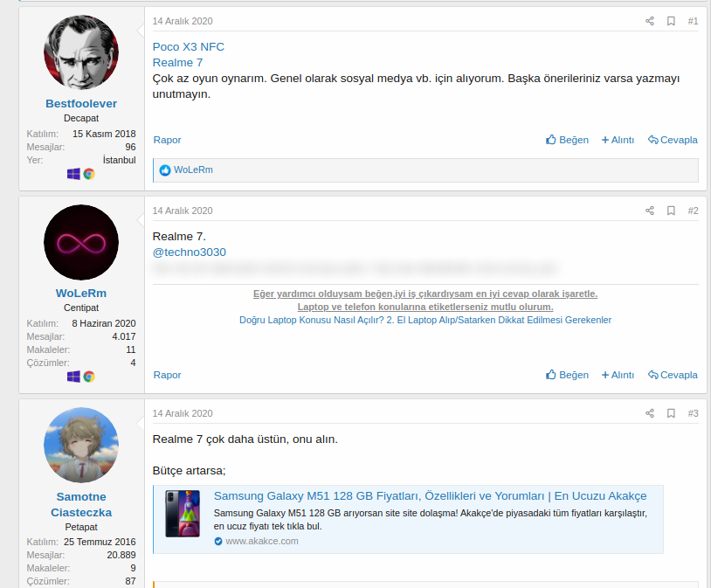Click the 'Petapat' user title
Viewport: 711px width, 588px height.
(x=81, y=527)
